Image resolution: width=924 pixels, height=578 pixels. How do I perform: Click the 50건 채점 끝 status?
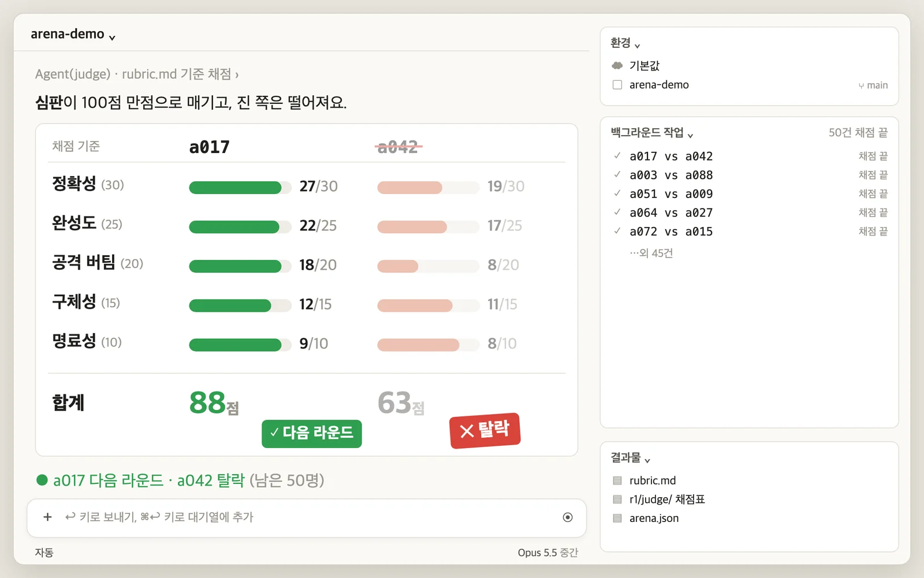858,133
